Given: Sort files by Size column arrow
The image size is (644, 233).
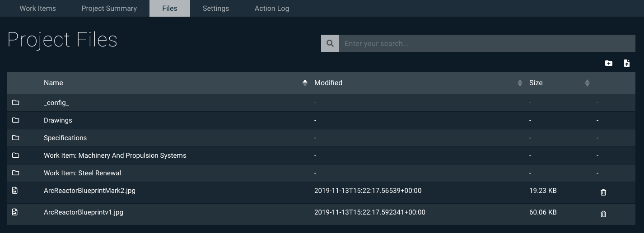Looking at the screenshot, I should [x=587, y=83].
